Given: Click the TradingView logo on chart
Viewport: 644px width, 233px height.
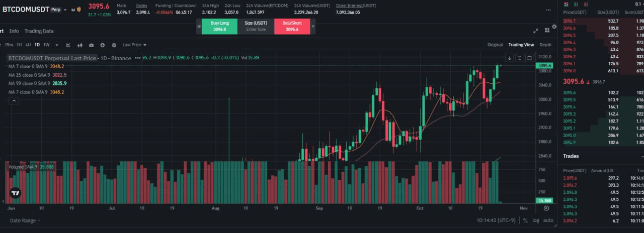Looking at the screenshot, I should (x=15, y=192).
